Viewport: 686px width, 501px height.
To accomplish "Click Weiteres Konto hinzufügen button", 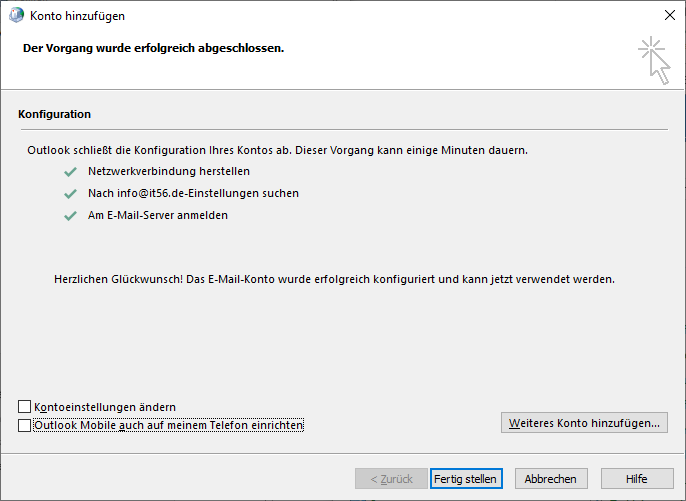I will click(584, 423).
